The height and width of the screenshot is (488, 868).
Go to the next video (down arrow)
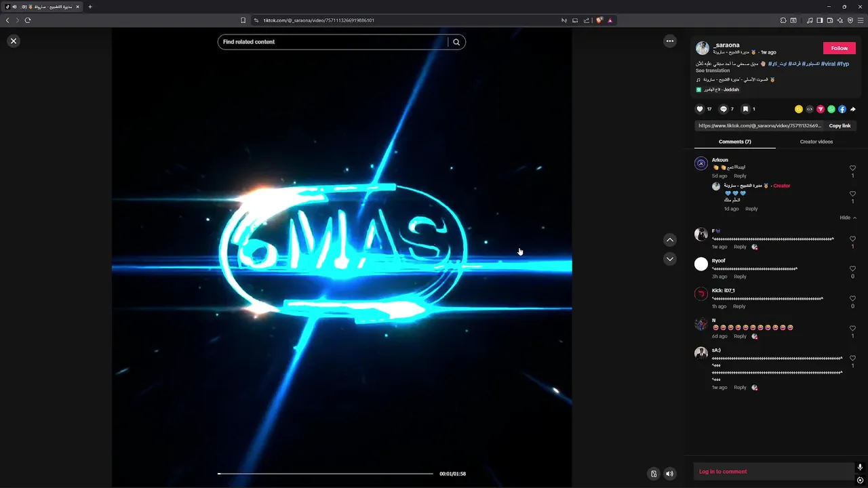670,259
